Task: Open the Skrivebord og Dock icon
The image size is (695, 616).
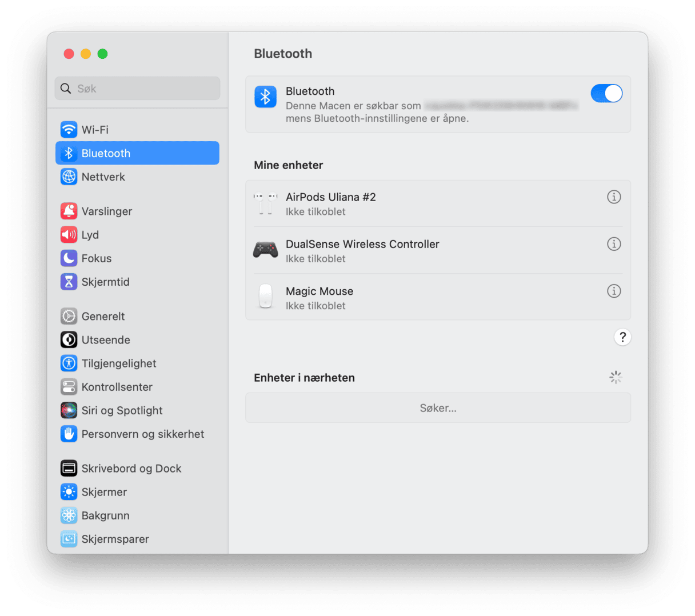Action: [69, 469]
